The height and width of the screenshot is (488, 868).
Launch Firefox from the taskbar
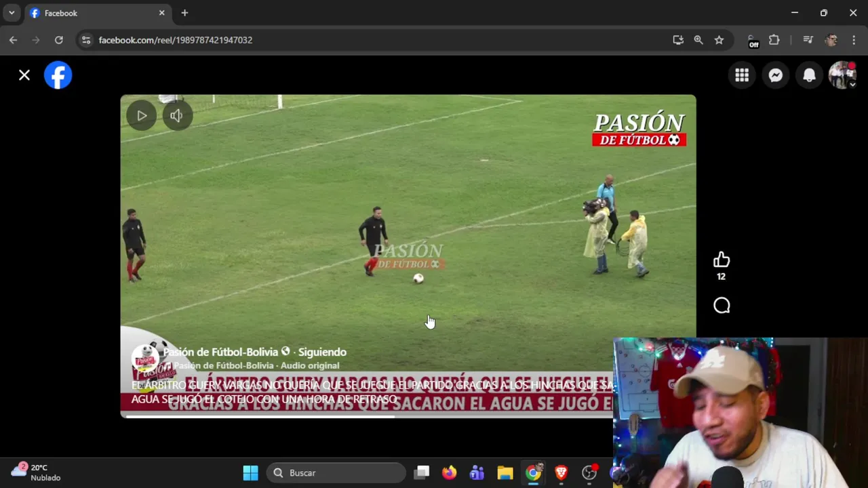(449, 473)
